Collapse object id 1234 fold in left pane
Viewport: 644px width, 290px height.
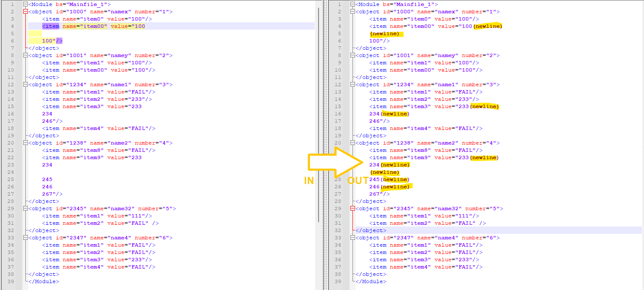coord(25,85)
